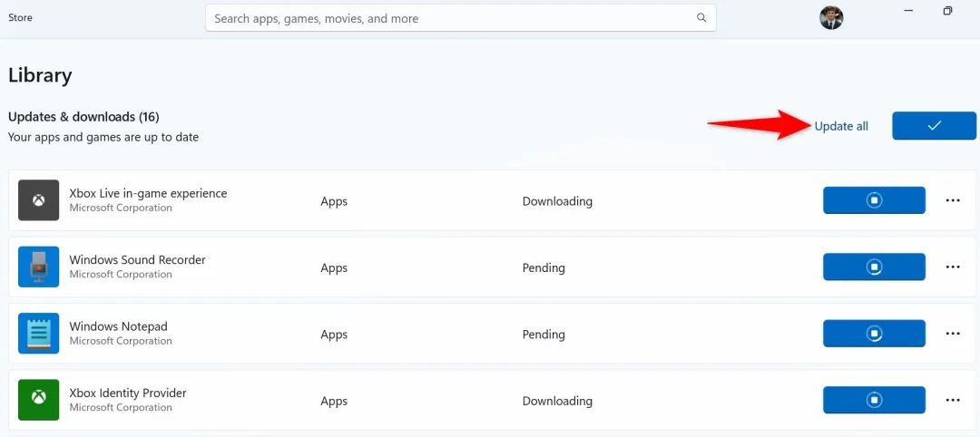Click Apps category in Windows Notepad row

click(x=334, y=335)
